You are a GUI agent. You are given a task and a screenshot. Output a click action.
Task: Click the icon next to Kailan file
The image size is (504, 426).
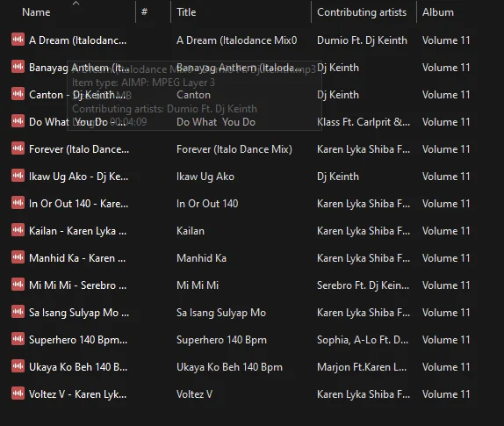click(x=18, y=230)
